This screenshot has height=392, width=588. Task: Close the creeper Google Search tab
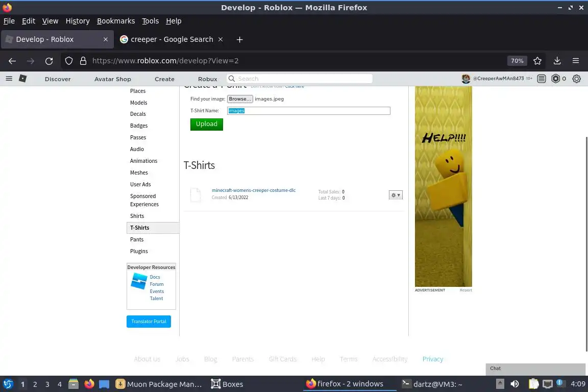click(x=220, y=39)
